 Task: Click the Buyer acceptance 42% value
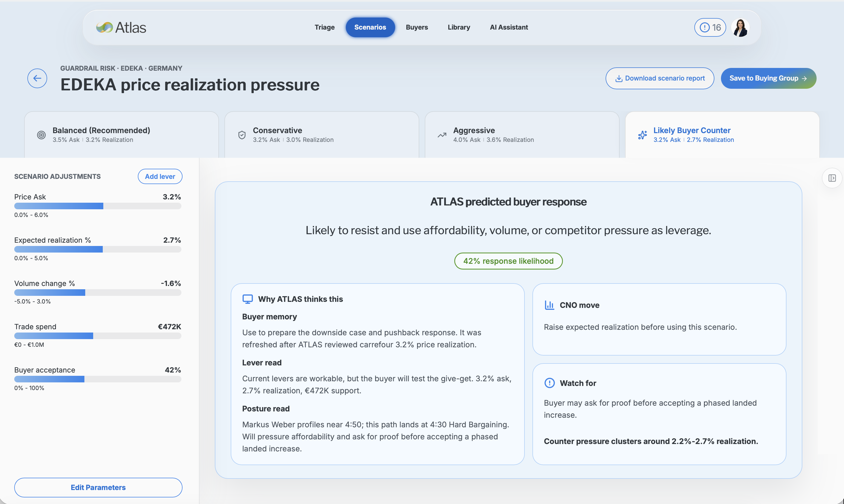(x=173, y=370)
